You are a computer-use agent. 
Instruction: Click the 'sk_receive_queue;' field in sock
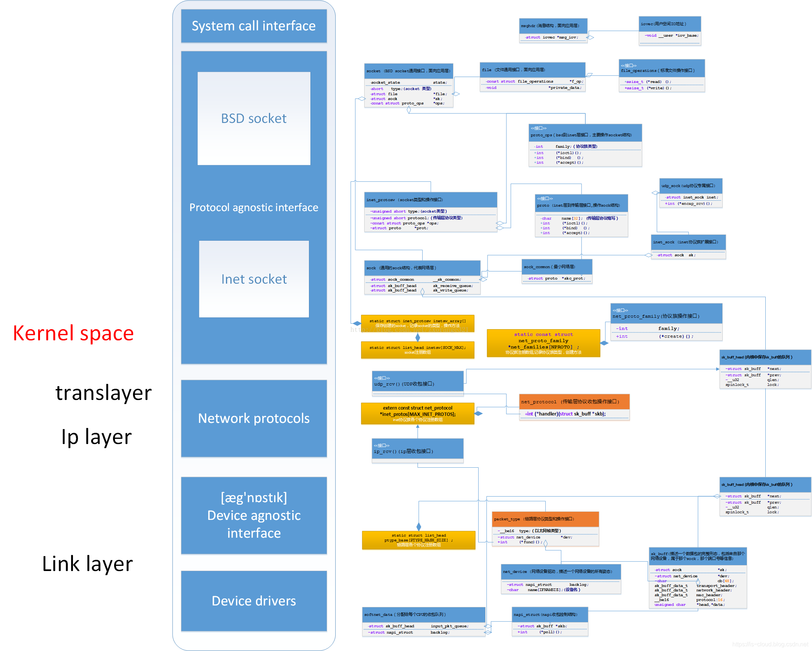pos(453,286)
